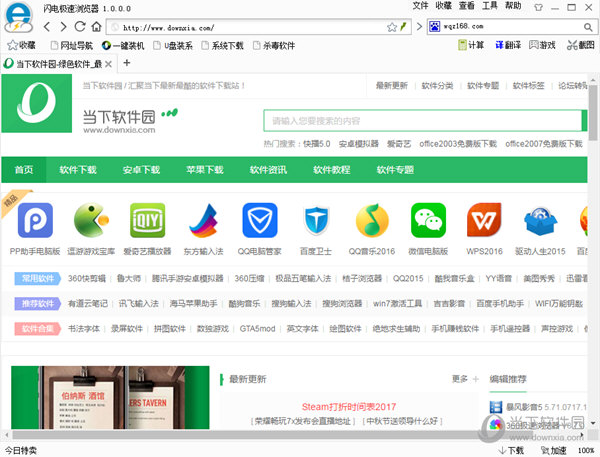600x457 pixels.
Task: Click the 当下软件园 green site logo
Action: pyautogui.click(x=37, y=103)
